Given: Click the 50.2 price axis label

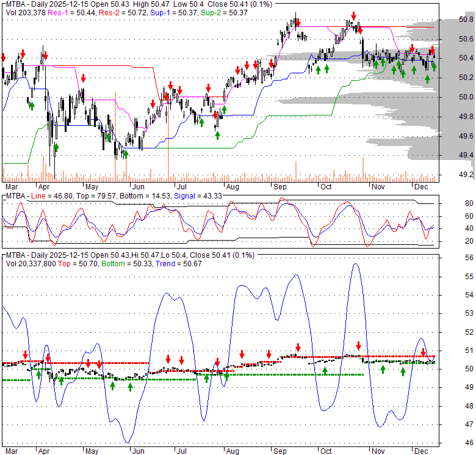Looking at the screenshot, I should coord(466,78).
